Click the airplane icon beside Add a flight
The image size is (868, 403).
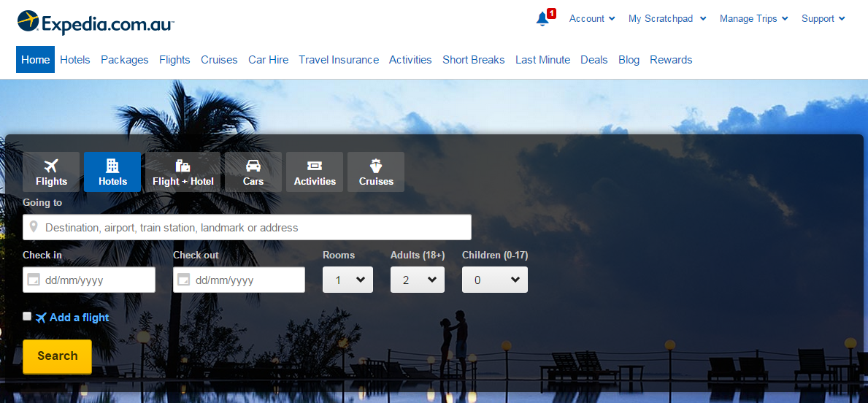pos(41,318)
